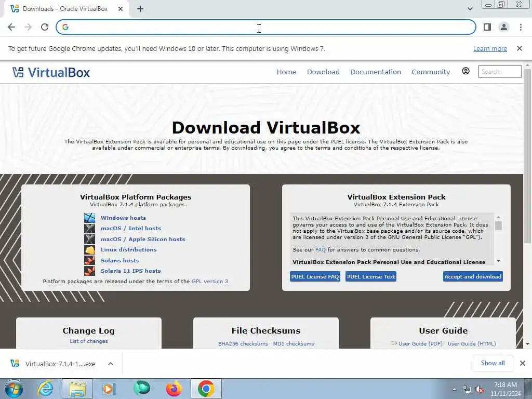Click the browser forward arrow
This screenshot has height=399, width=532.
[28, 27]
